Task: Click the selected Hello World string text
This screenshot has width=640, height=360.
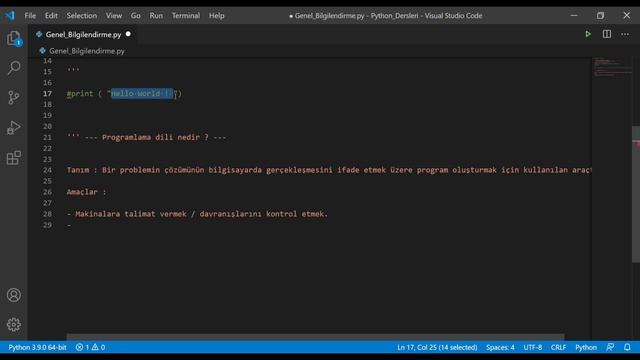Action: click(142, 93)
